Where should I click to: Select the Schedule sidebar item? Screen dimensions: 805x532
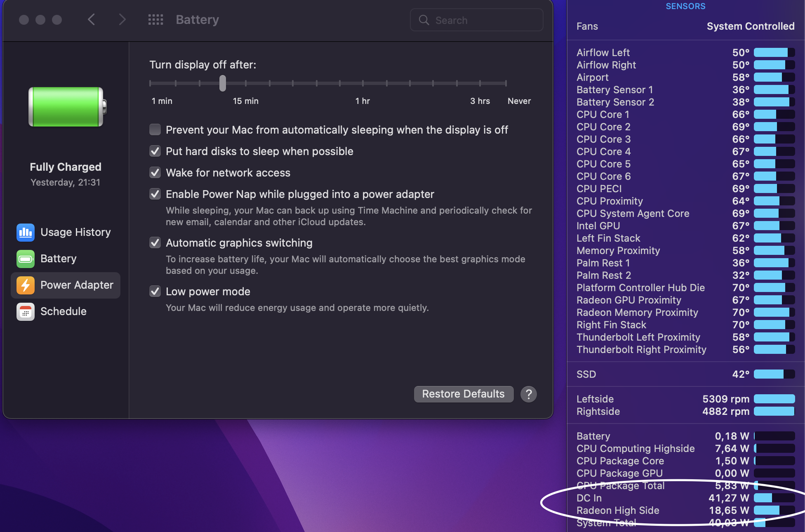(x=64, y=311)
